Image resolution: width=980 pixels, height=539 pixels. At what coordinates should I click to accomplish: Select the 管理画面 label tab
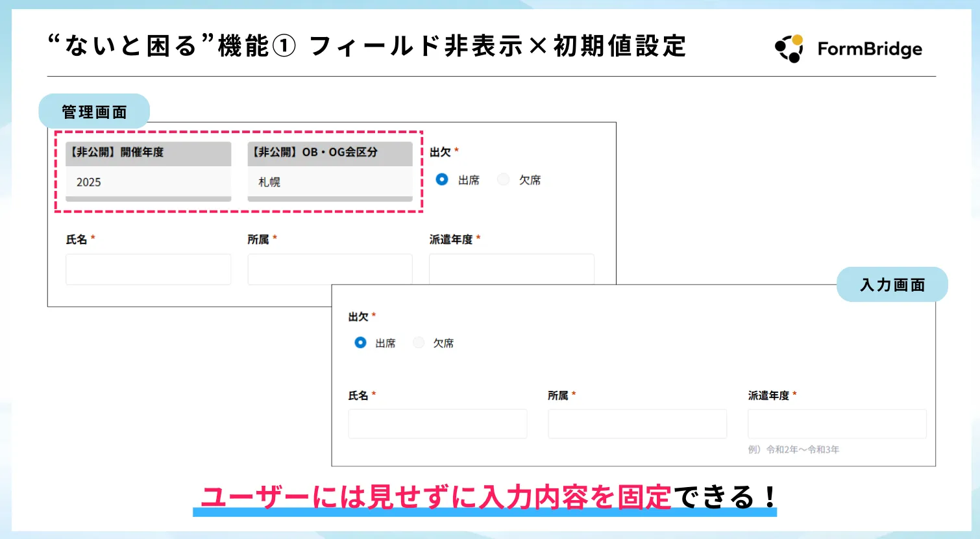pyautogui.click(x=94, y=112)
